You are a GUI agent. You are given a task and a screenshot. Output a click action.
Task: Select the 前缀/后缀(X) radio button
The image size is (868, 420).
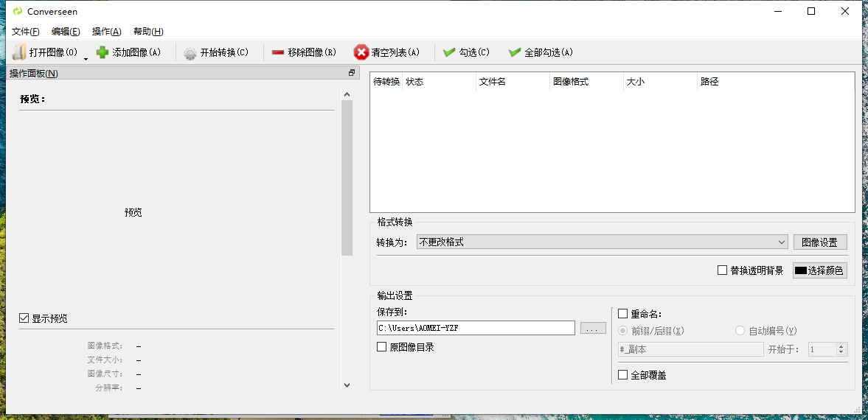pyautogui.click(x=622, y=331)
